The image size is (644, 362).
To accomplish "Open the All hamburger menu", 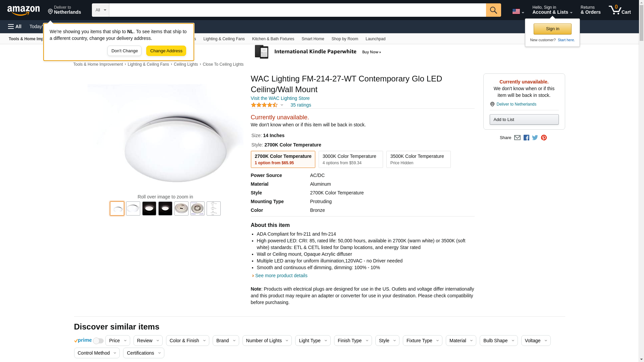I will pyautogui.click(x=15, y=26).
